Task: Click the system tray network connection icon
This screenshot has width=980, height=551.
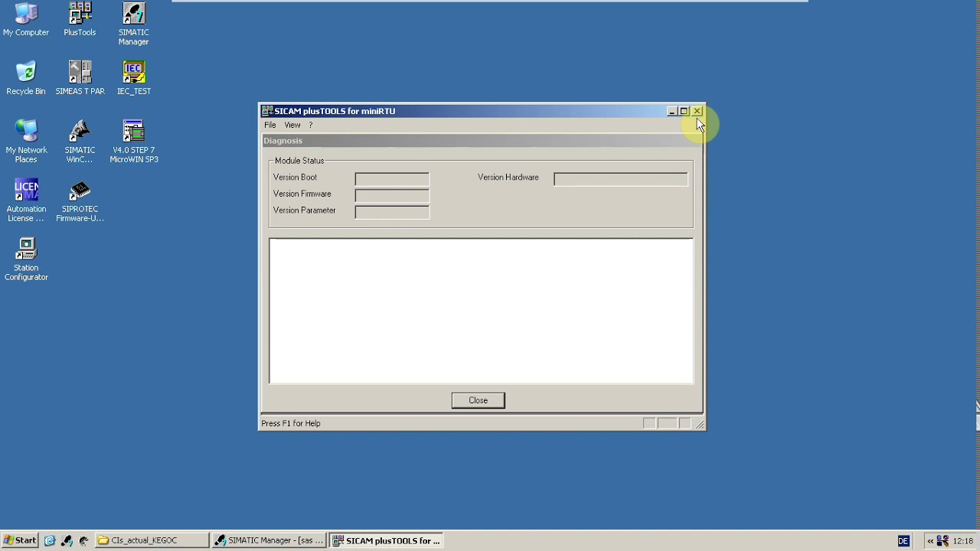Action: click(943, 540)
